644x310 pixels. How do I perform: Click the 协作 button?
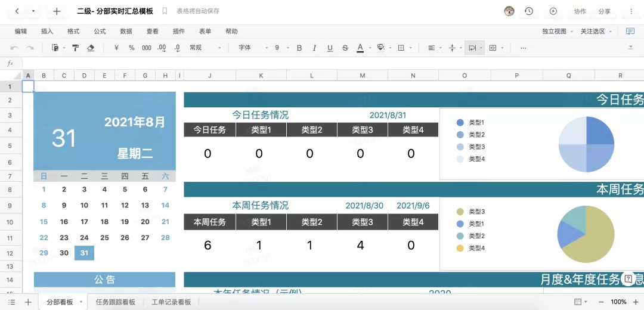click(580, 11)
